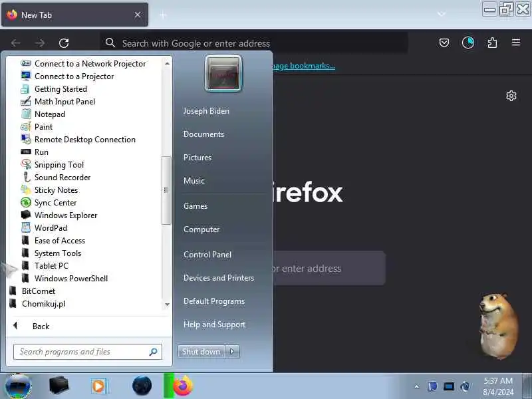Launch Connect to a Projector
The width and height of the screenshot is (532, 399).
68,76
